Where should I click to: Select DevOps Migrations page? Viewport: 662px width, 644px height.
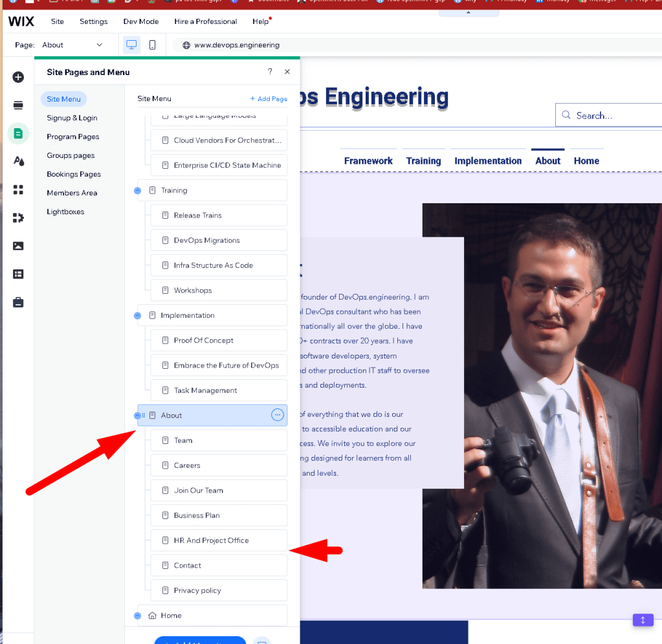219,240
